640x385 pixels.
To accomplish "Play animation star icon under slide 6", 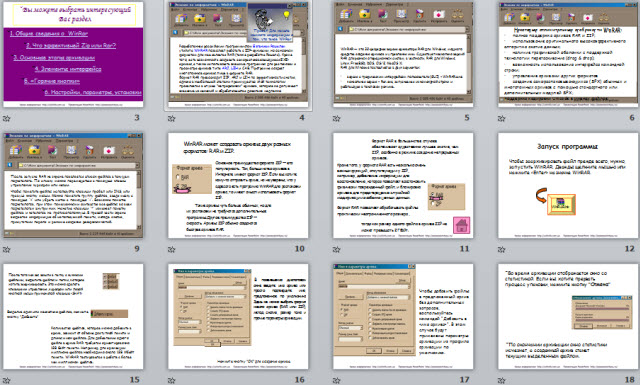I will pyautogui.click(x=501, y=118).
